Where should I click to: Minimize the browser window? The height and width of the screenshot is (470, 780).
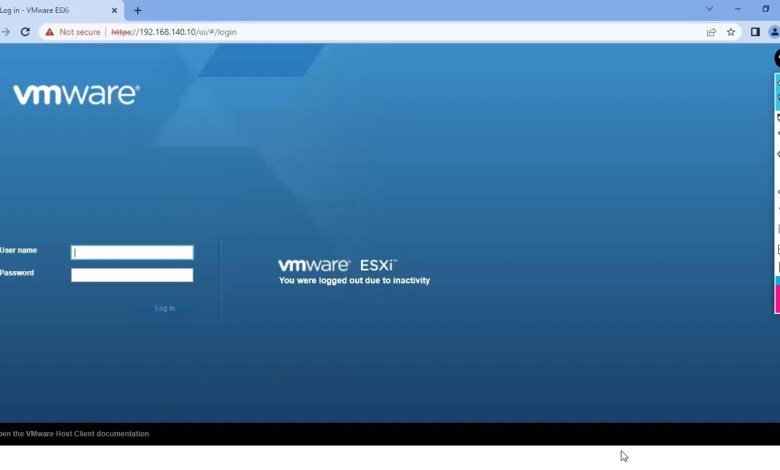point(738,9)
